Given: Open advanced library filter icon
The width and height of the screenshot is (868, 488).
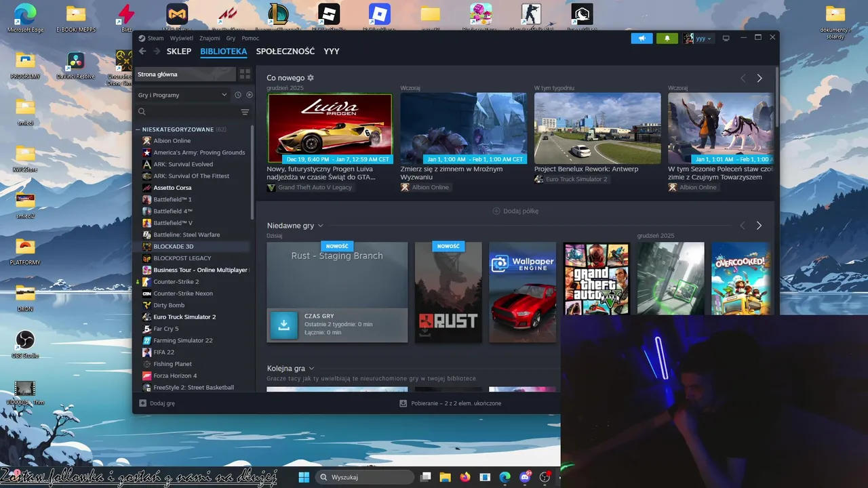Looking at the screenshot, I should coord(245,112).
